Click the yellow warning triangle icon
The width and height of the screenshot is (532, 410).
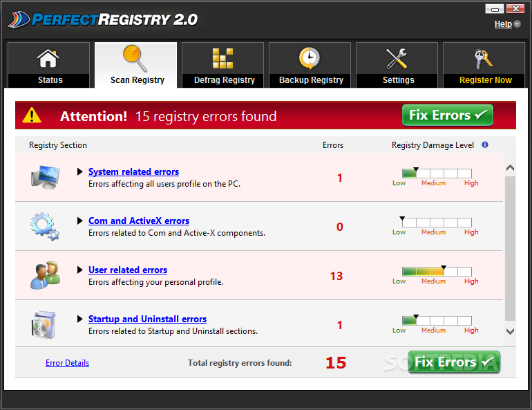(x=32, y=115)
